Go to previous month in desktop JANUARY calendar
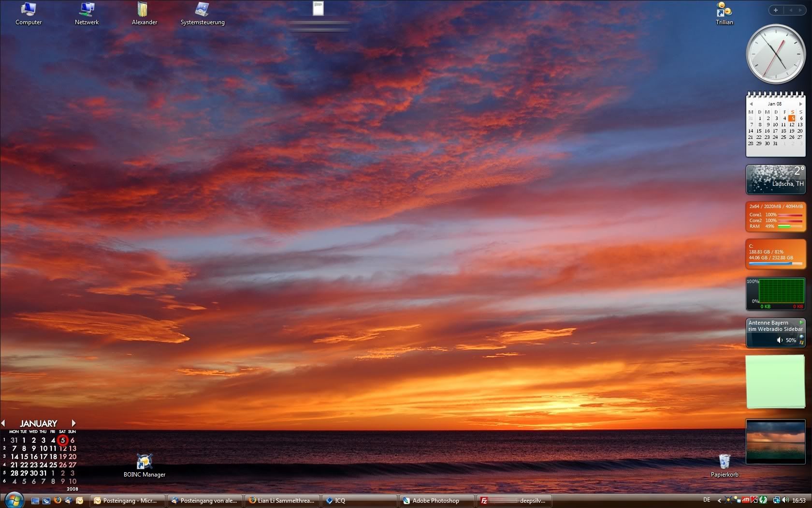Image resolution: width=812 pixels, height=508 pixels. click(3, 423)
